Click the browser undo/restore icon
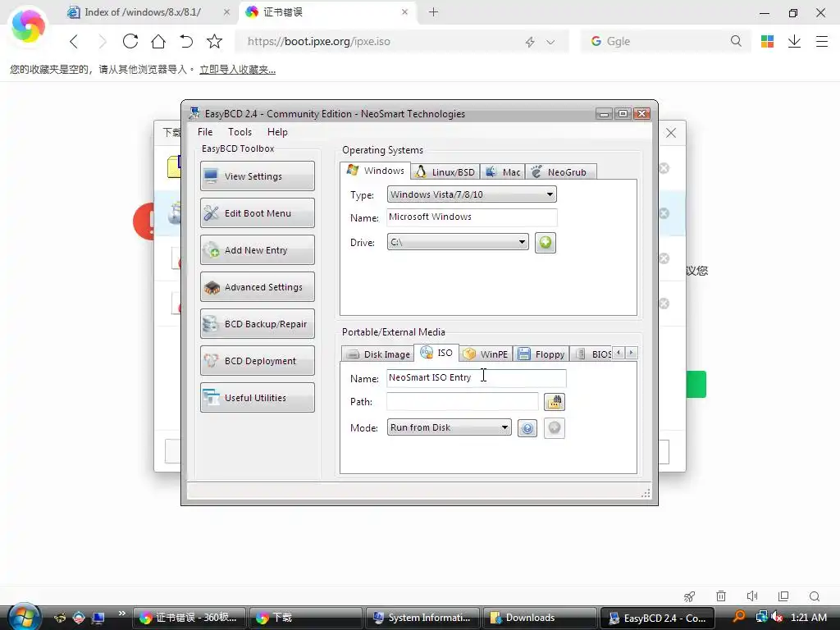The height and width of the screenshot is (630, 840). pyautogui.click(x=186, y=41)
